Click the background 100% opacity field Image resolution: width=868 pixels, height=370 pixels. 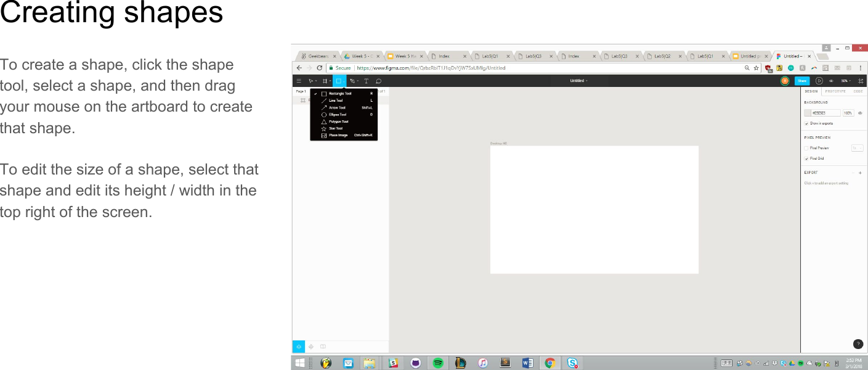point(848,113)
